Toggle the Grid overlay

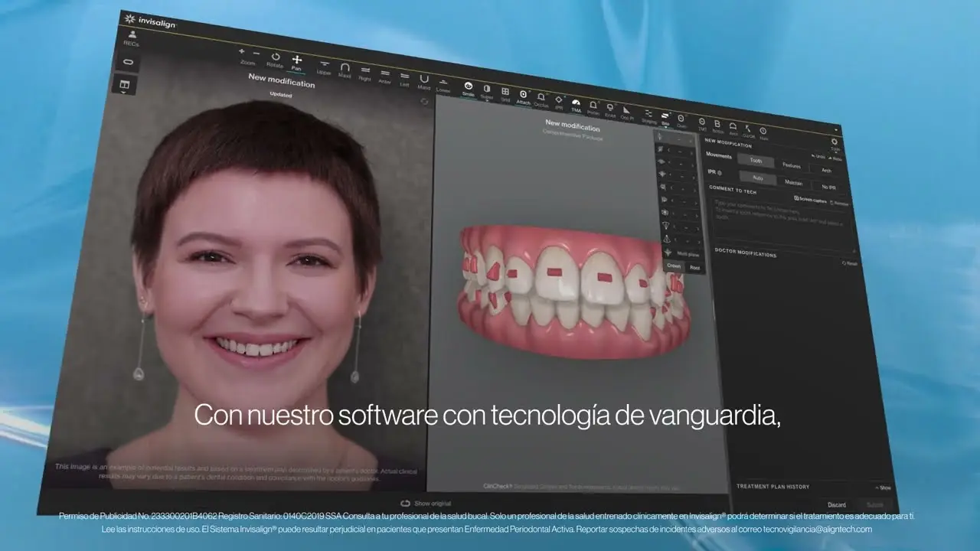[505, 95]
